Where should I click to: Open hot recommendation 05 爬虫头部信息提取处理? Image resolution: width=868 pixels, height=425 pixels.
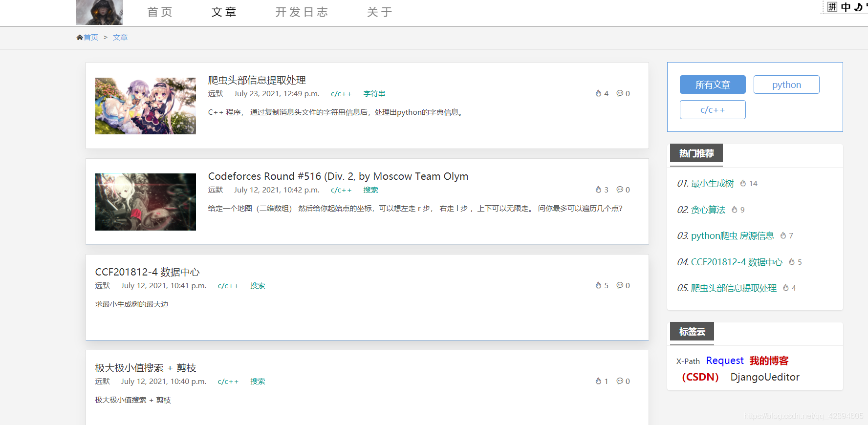click(734, 288)
